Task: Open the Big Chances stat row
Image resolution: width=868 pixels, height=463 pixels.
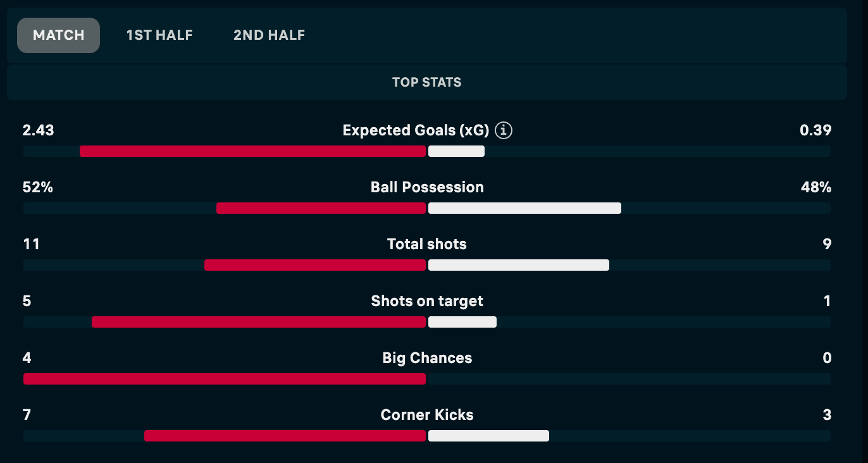Action: (x=426, y=357)
